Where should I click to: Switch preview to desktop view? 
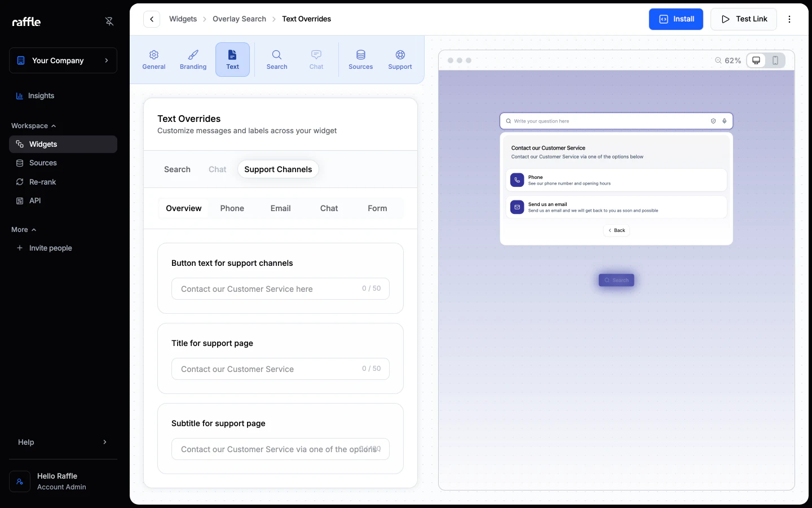pyautogui.click(x=756, y=60)
